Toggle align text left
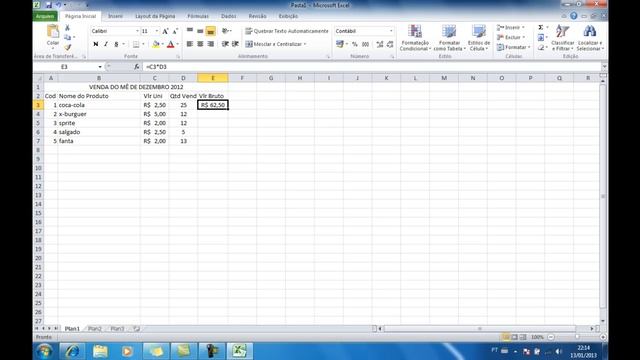Screen dimensions: 640x360 click(190, 44)
